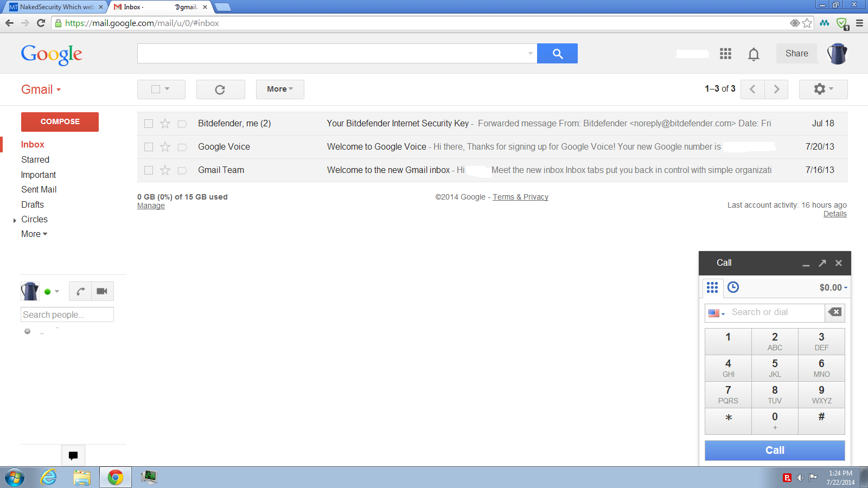Expand More labels in the sidebar
The image size is (868, 488).
34,234
